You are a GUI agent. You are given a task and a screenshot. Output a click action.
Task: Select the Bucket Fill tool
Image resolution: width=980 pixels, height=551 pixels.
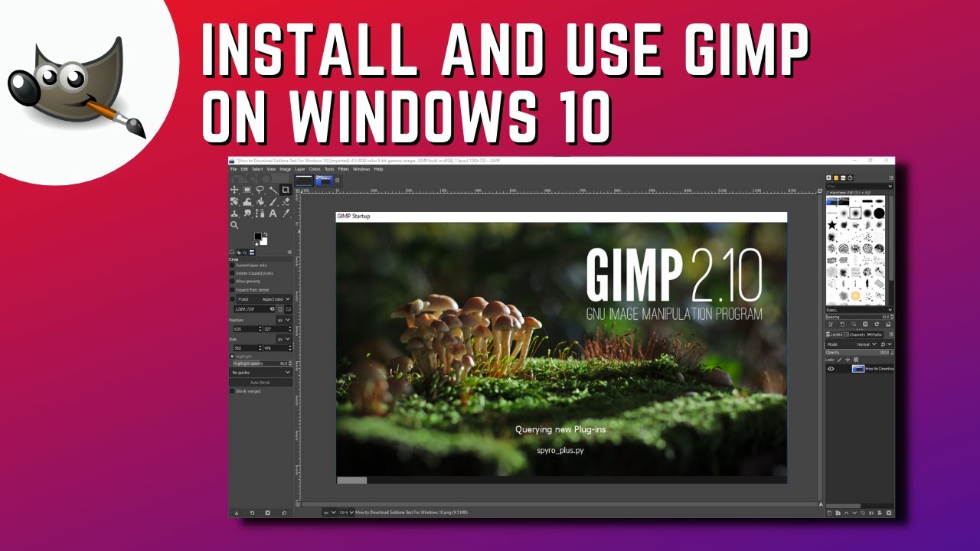(260, 202)
